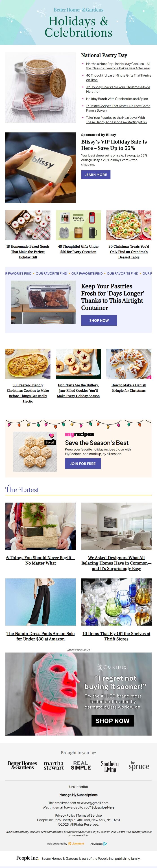157x868 pixels.
Task: Open the Ischl Tarts cookie article
Action: point(78,391)
